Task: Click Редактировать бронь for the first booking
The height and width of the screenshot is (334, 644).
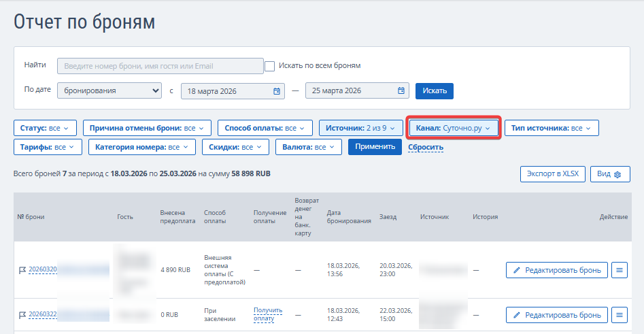Action: [x=556, y=270]
